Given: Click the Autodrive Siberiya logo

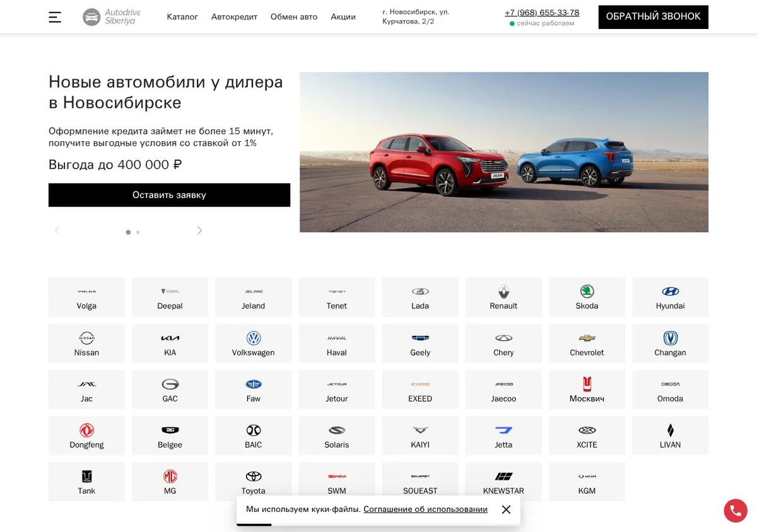Looking at the screenshot, I should (112, 17).
